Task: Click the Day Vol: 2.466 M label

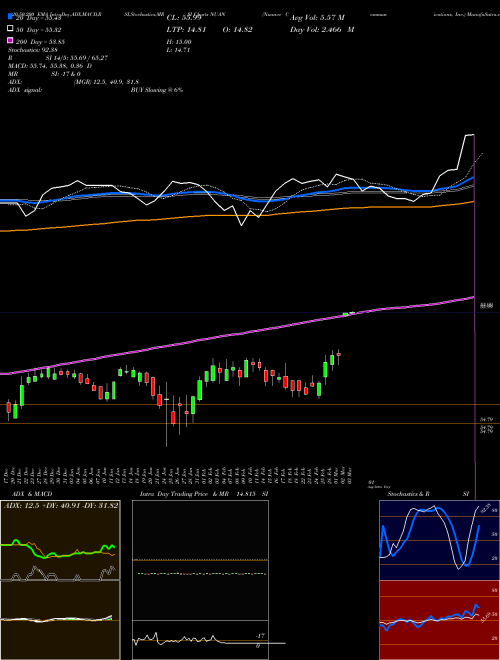Action: coord(322,30)
